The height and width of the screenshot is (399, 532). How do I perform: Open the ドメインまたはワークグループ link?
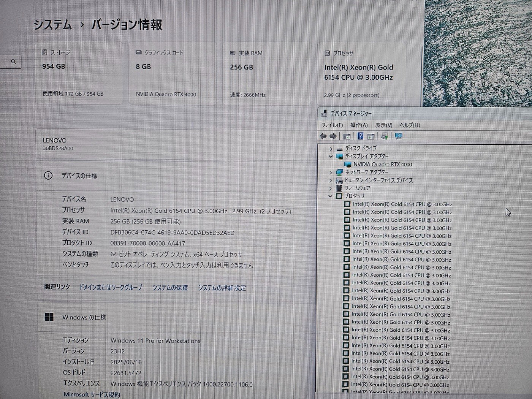111,287
